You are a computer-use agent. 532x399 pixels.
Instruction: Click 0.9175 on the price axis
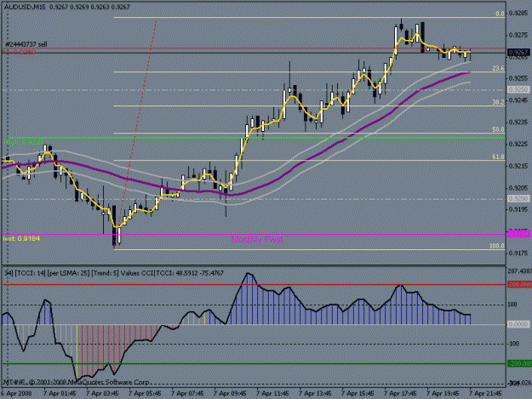pyautogui.click(x=518, y=254)
